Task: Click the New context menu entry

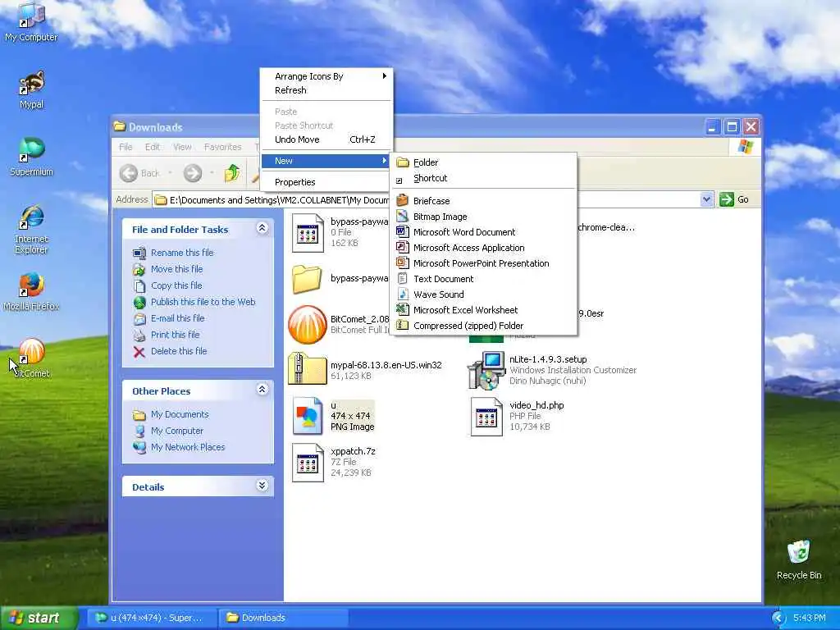Action: [x=326, y=161]
